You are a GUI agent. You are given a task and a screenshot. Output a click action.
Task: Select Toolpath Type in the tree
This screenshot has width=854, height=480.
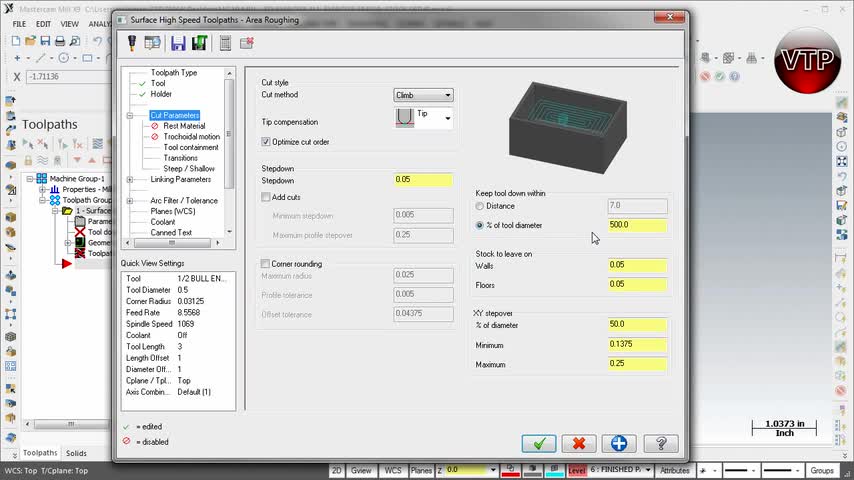pos(174,72)
